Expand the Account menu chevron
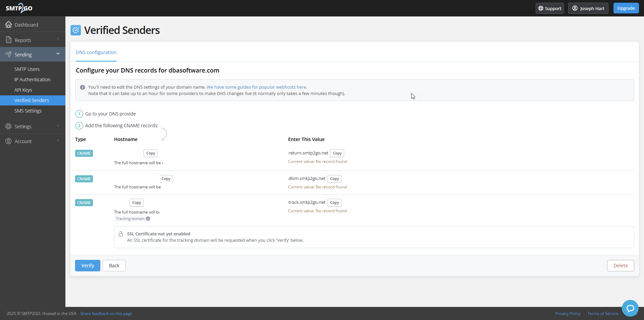This screenshot has height=320, width=644. [58, 140]
